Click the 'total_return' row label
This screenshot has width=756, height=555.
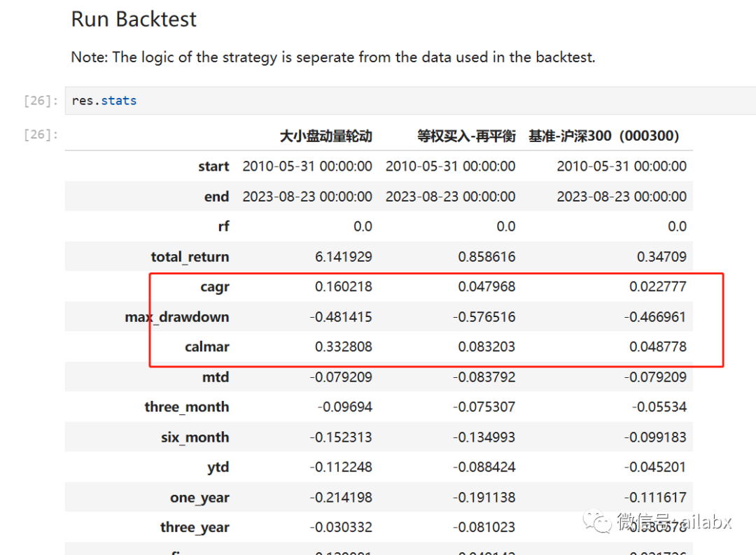[x=190, y=257]
